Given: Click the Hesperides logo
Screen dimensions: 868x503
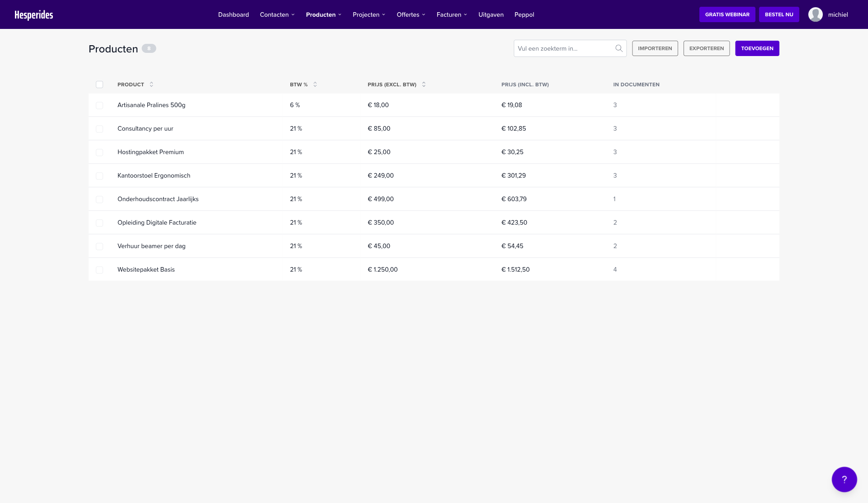Looking at the screenshot, I should (34, 15).
